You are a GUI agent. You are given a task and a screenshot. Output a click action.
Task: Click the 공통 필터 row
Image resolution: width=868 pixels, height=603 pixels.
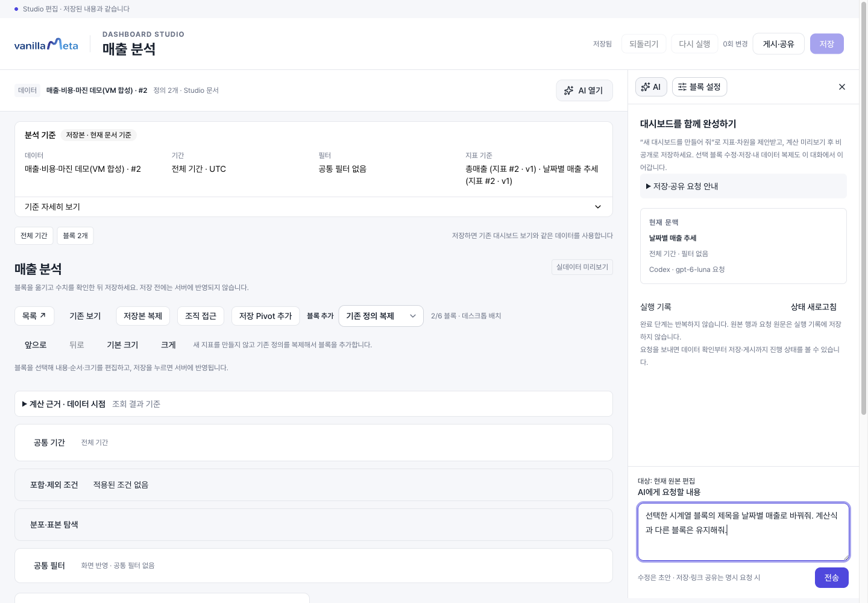coord(313,566)
